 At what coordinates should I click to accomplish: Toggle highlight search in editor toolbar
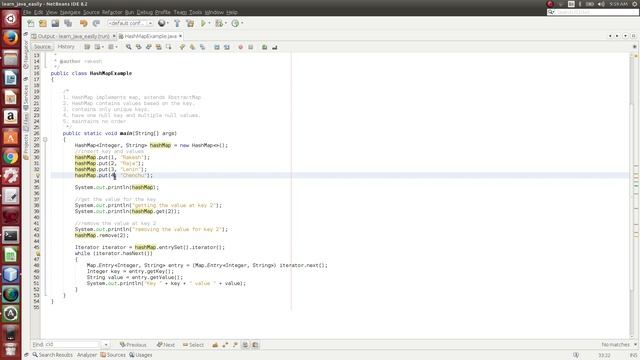click(x=158, y=47)
